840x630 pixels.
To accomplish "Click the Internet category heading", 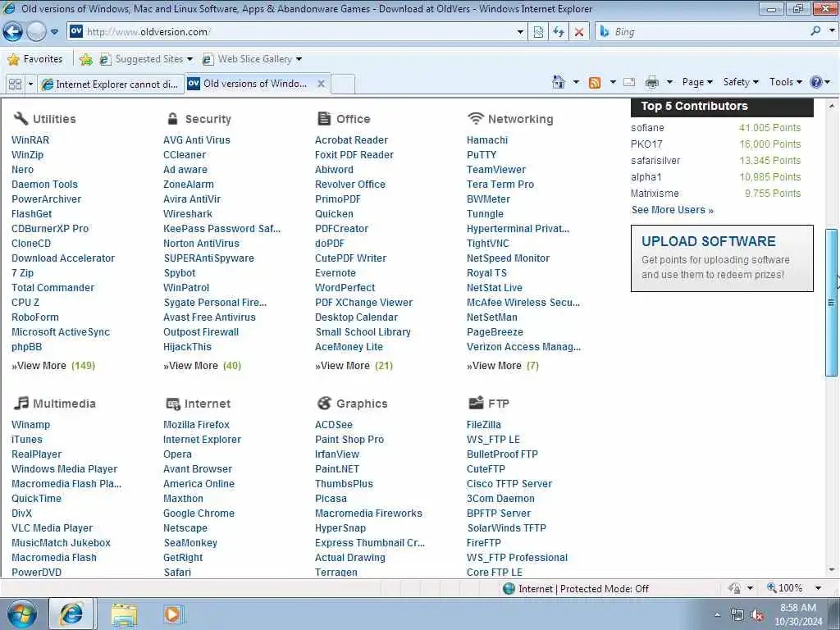I will coord(199,404).
